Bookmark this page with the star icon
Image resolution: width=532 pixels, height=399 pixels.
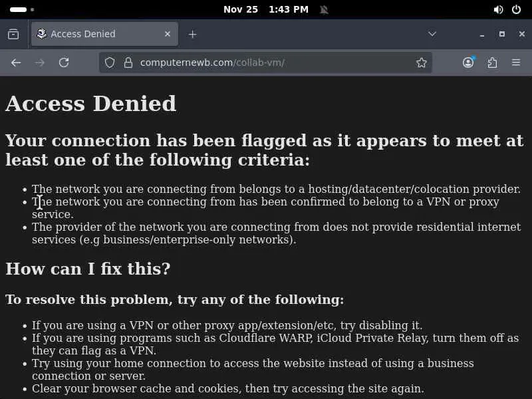421,63
